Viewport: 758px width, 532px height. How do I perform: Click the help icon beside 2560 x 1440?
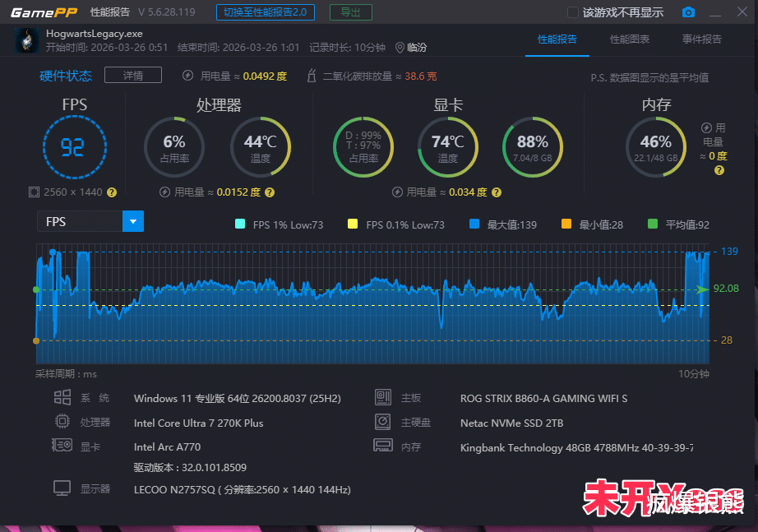pos(112,192)
